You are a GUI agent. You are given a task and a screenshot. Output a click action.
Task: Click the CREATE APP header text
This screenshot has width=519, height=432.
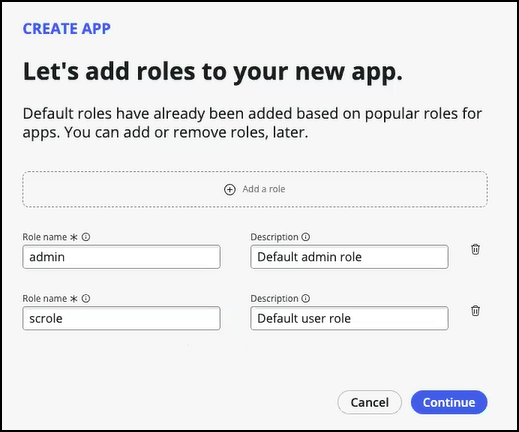[x=67, y=29]
